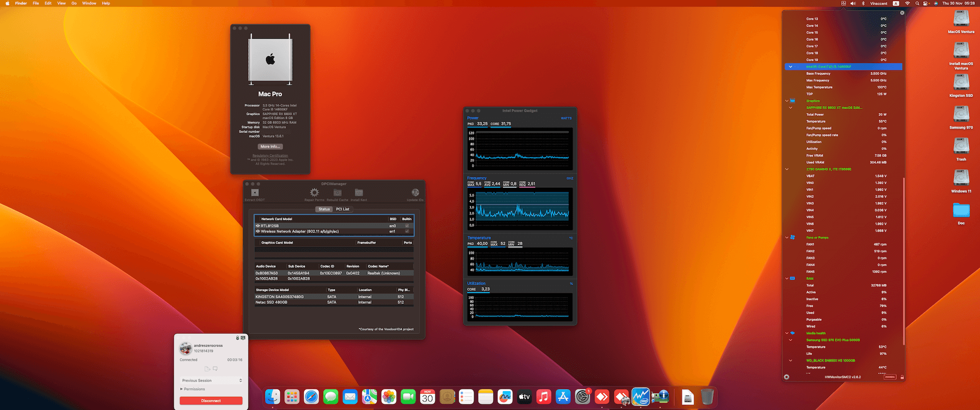Launch Launchpad from the Dock
The height and width of the screenshot is (410, 980).
tap(292, 396)
